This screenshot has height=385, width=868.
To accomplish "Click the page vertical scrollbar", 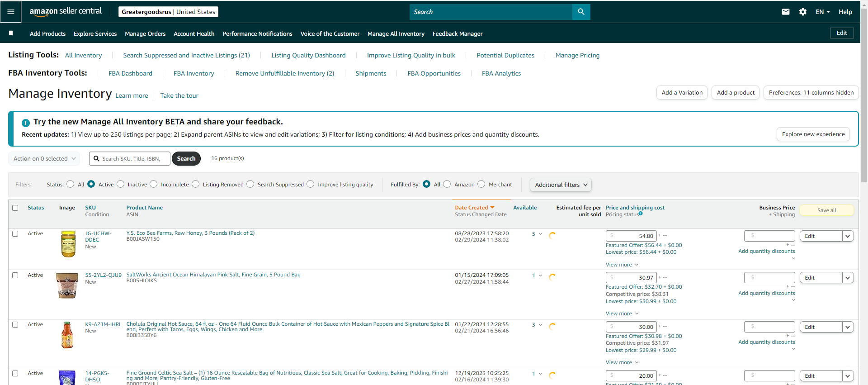I will 864,95.
